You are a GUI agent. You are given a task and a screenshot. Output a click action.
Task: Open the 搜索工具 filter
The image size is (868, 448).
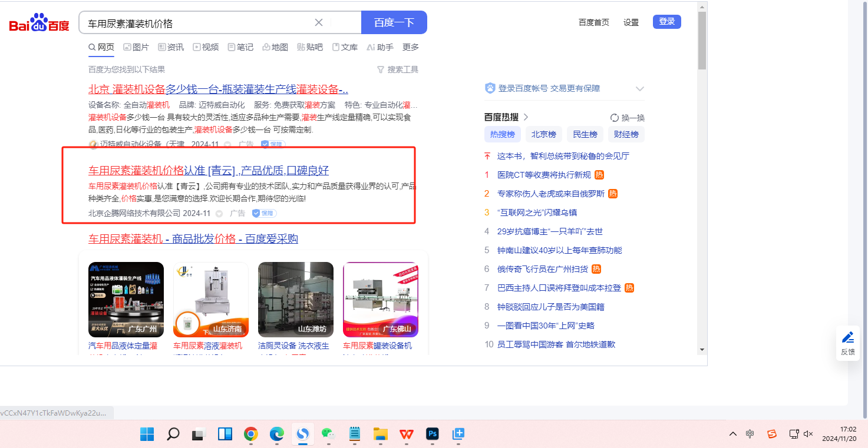[x=398, y=69]
